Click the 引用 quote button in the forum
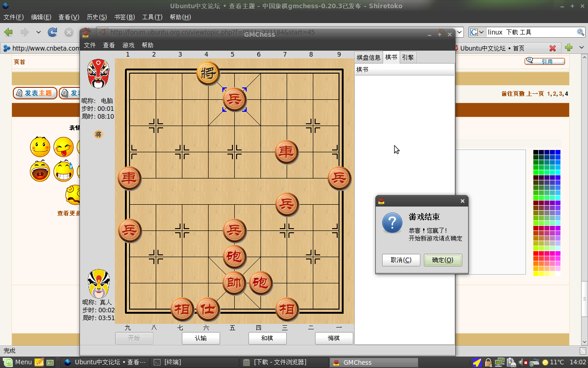This screenshot has width=588, height=368. tap(545, 61)
